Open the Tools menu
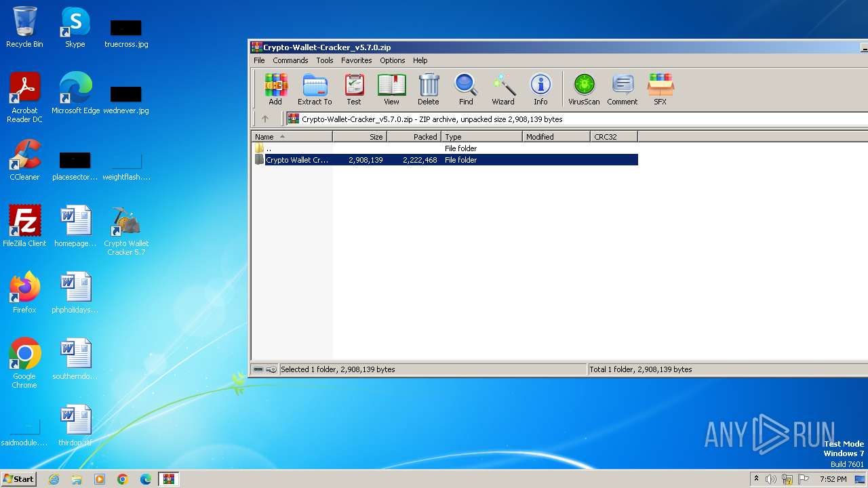The width and height of the screenshot is (868, 488). [x=325, y=60]
